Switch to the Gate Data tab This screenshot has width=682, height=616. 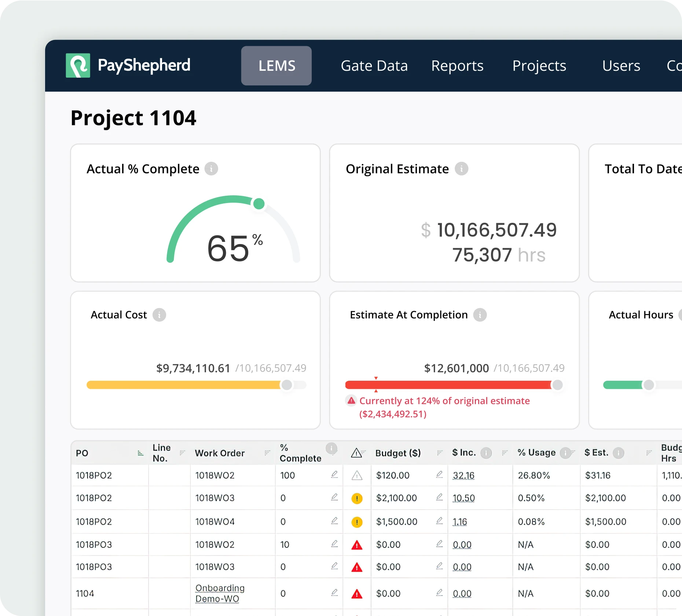click(374, 66)
